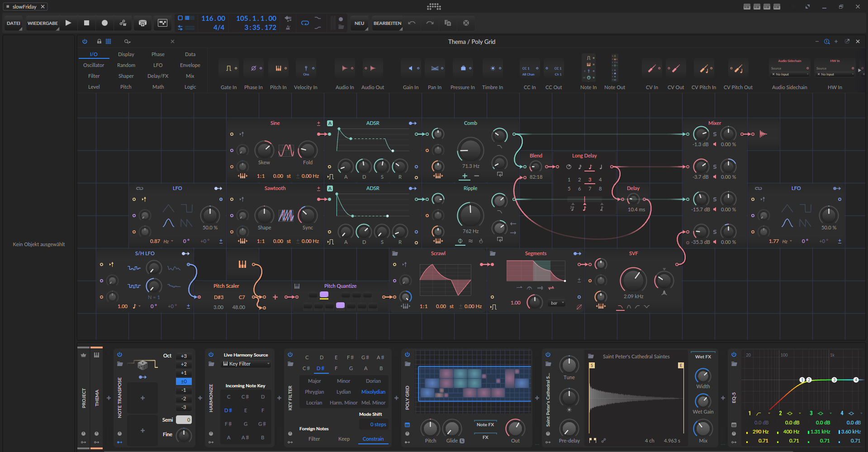Open the DATEI menu
The image size is (868, 452).
14,23
